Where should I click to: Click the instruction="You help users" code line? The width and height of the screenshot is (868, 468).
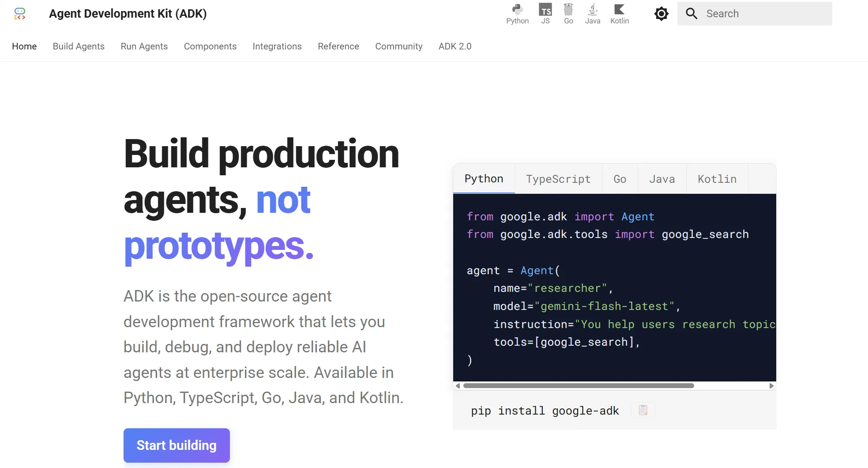point(635,324)
